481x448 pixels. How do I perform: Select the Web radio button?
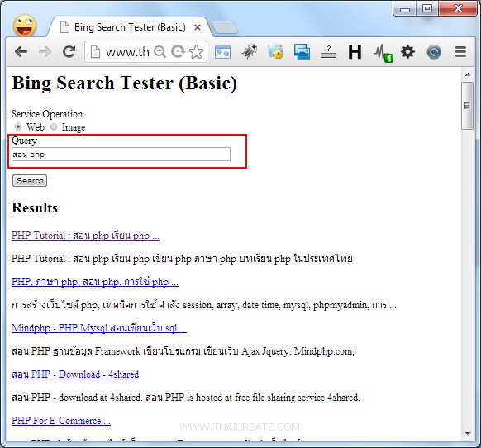tap(18, 126)
